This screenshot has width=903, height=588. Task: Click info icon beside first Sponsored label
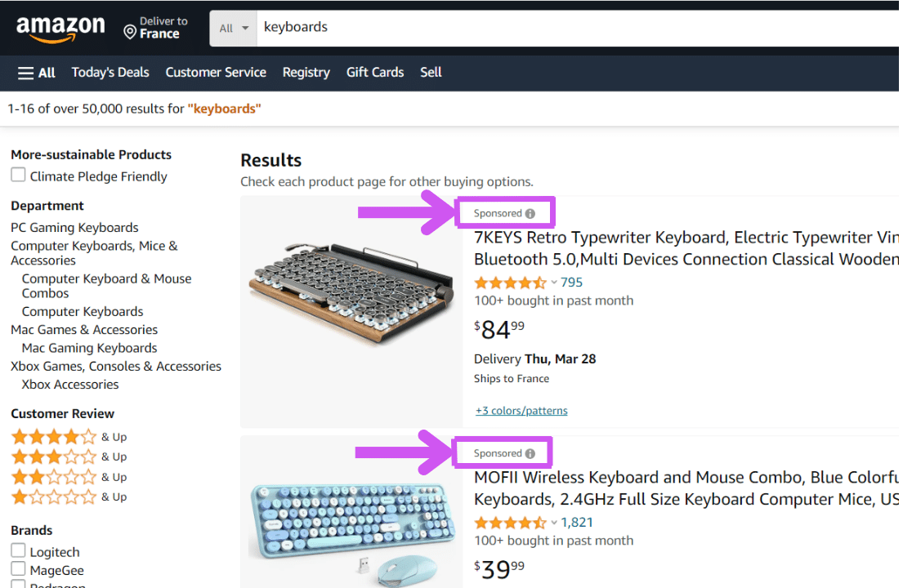tap(530, 214)
